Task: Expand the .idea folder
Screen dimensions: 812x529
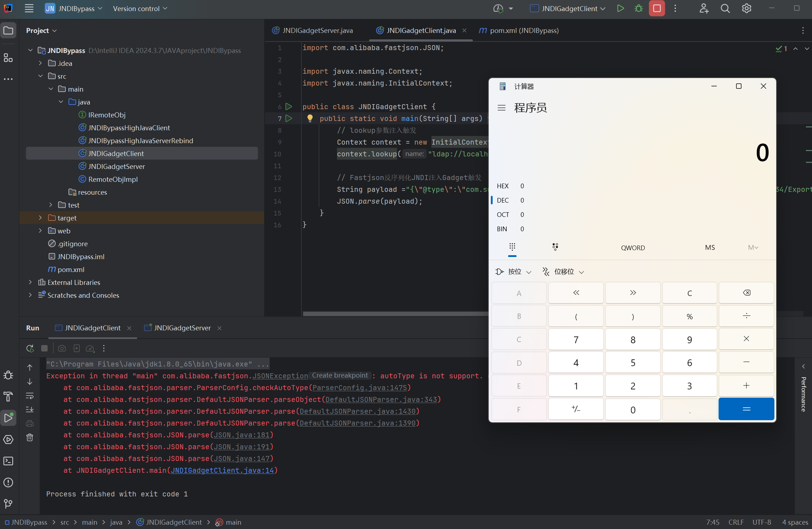Action: point(40,63)
